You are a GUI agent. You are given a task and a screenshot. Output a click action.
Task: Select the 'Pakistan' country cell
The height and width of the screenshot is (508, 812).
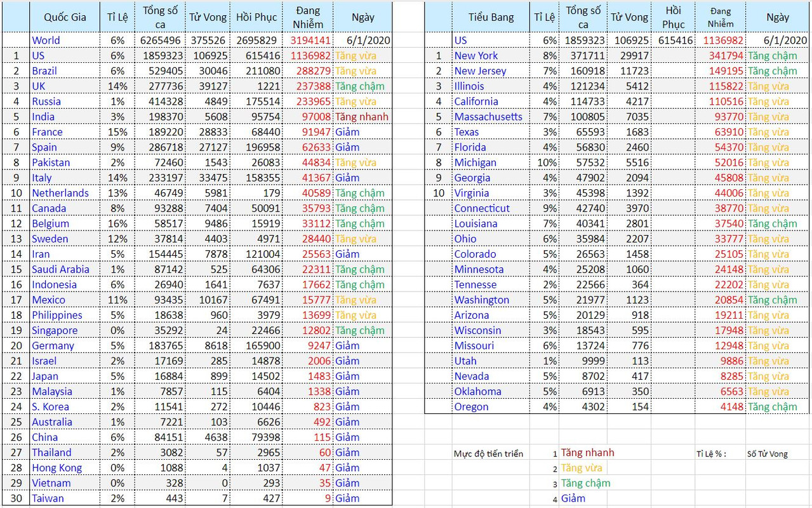(x=65, y=162)
